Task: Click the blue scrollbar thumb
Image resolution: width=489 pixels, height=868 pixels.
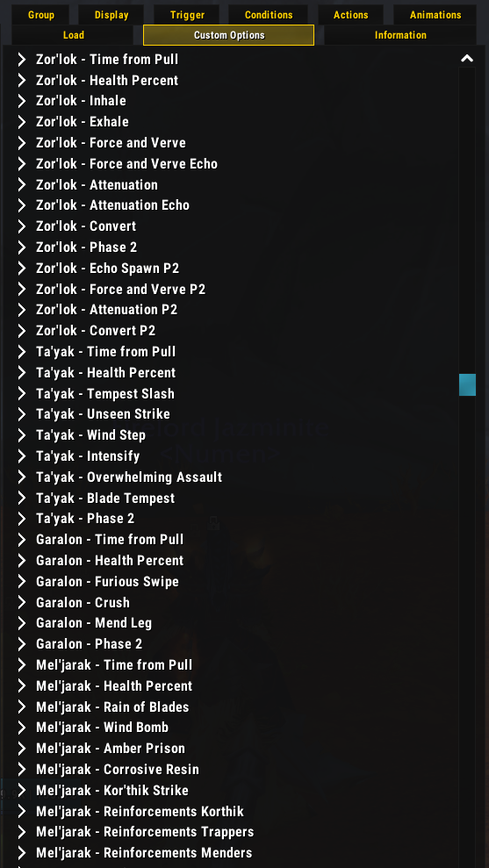Action: (x=467, y=384)
